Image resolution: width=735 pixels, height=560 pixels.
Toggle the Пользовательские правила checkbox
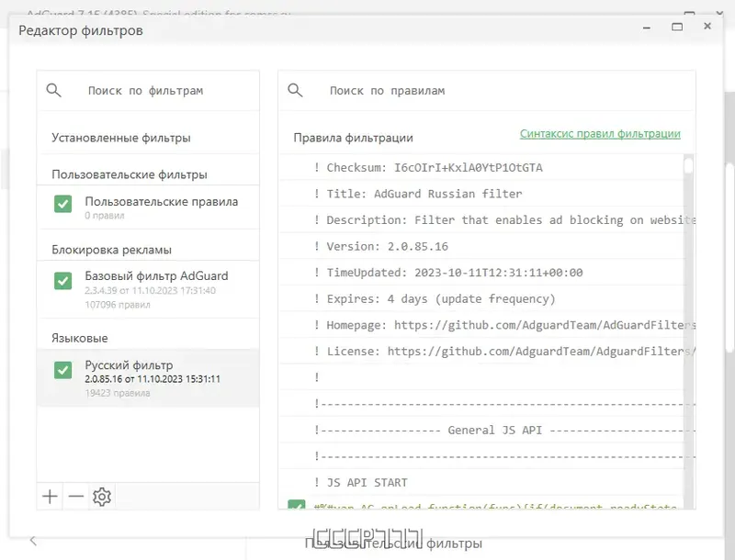pos(62,204)
